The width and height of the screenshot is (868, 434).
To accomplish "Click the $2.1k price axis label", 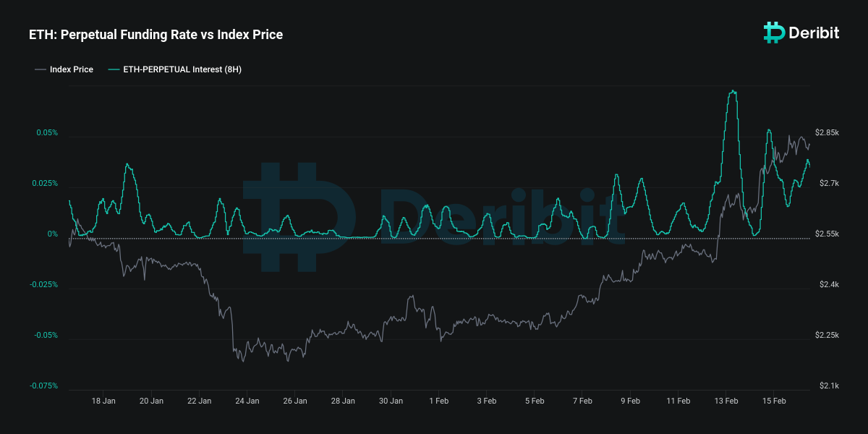I will click(x=829, y=386).
